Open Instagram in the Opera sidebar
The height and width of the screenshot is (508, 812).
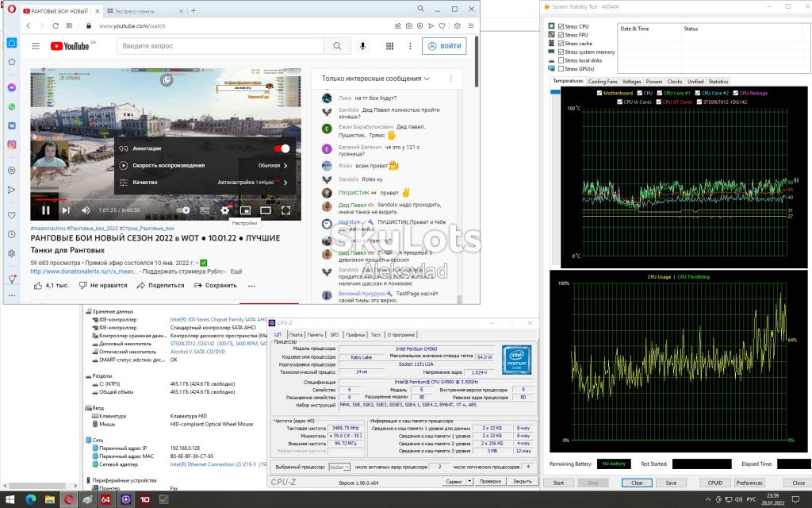coord(11,144)
